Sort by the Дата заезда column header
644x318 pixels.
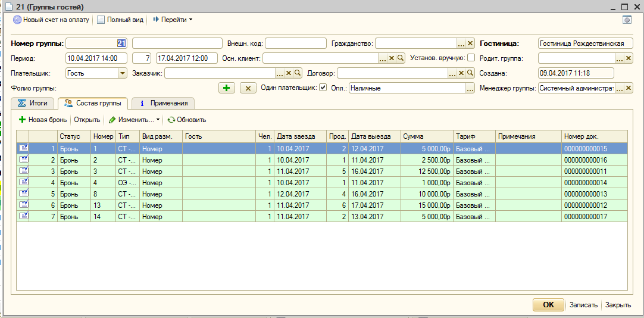(301, 136)
